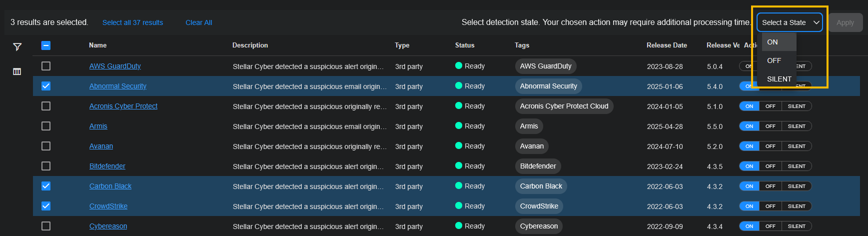This screenshot has width=868, height=236.
Task: Set Acronis Cyber Protect to OFF
Action: [x=770, y=106]
